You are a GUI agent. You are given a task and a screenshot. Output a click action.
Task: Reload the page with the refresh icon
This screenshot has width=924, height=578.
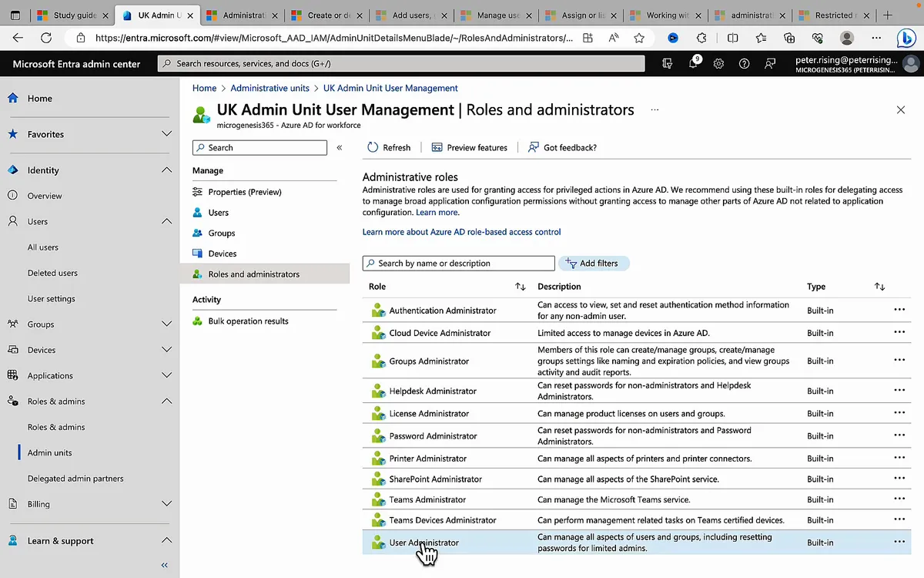point(46,38)
